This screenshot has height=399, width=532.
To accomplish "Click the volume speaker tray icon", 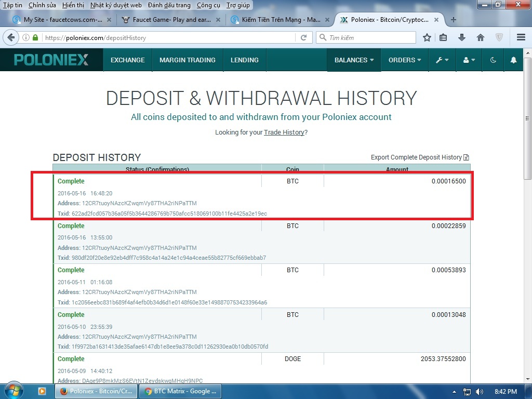I will (x=480, y=392).
